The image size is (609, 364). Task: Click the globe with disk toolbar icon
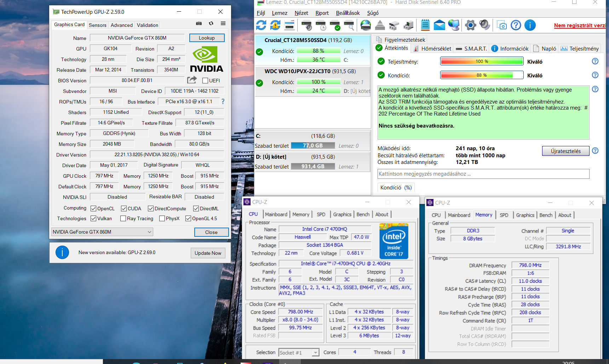(x=366, y=25)
